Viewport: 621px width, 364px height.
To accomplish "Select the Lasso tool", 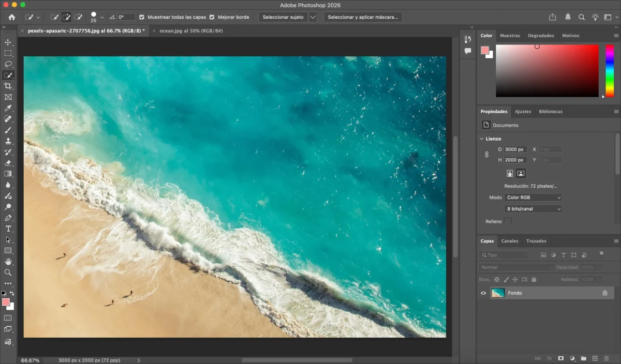I will tap(8, 64).
